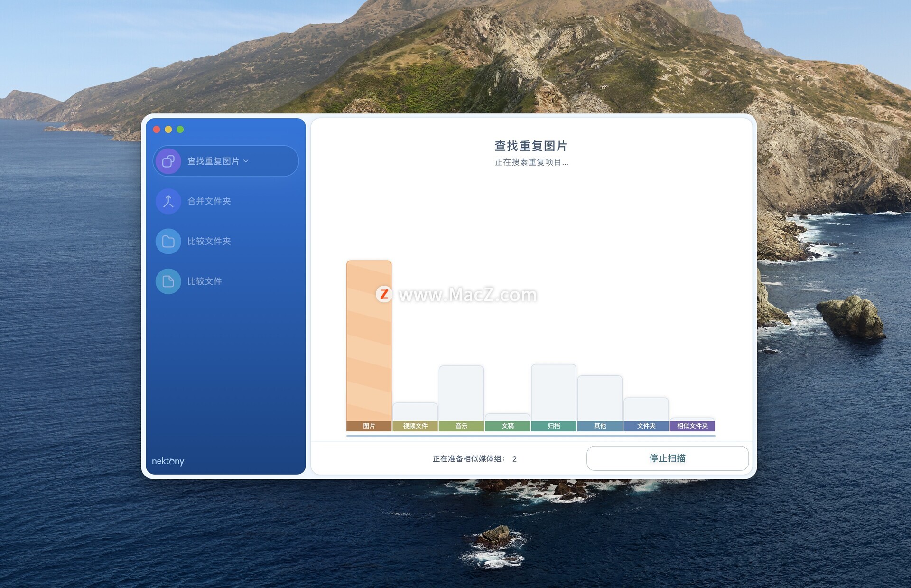The width and height of the screenshot is (911, 588).
Task: Click the 文件夹 category label
Action: pyautogui.click(x=646, y=426)
